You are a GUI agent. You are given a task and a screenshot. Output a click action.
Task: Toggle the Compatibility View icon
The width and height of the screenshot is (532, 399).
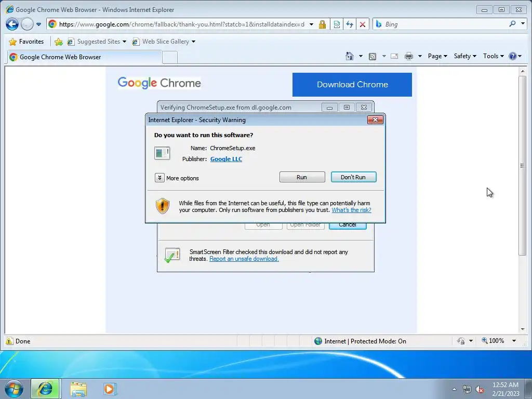click(x=337, y=24)
